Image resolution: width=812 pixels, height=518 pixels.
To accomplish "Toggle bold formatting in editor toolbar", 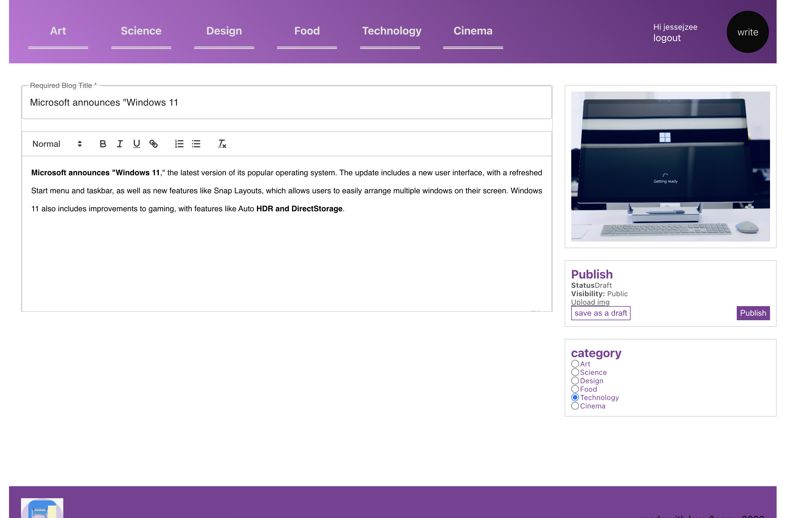I will [103, 144].
